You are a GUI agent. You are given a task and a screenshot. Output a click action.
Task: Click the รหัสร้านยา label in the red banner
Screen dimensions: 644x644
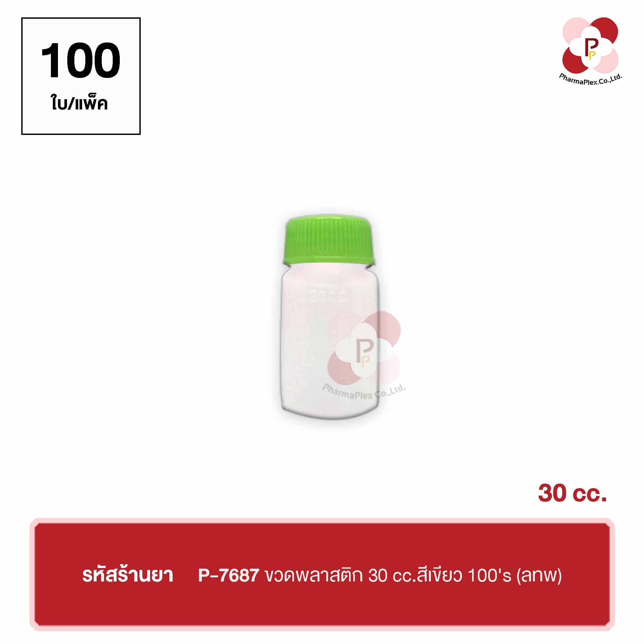128,575
